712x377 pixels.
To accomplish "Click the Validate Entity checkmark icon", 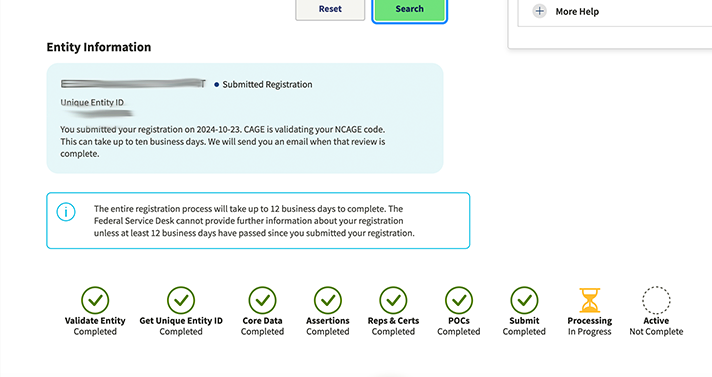I will [95, 300].
